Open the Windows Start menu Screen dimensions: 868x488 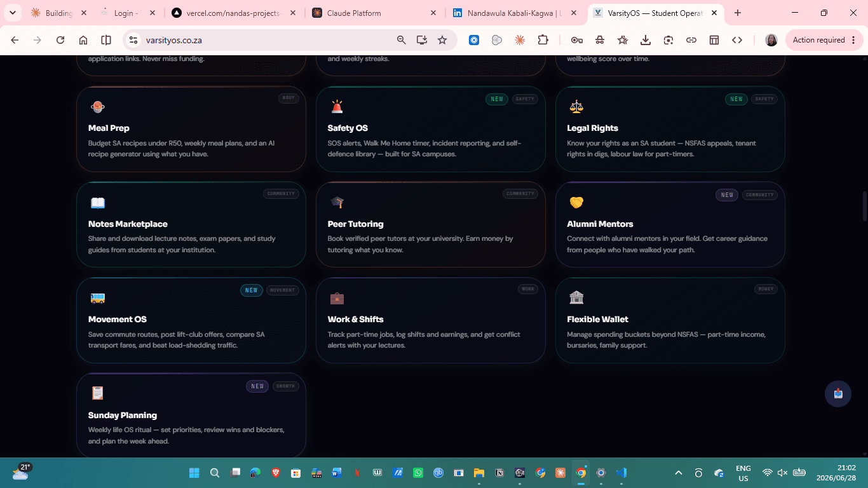click(194, 473)
